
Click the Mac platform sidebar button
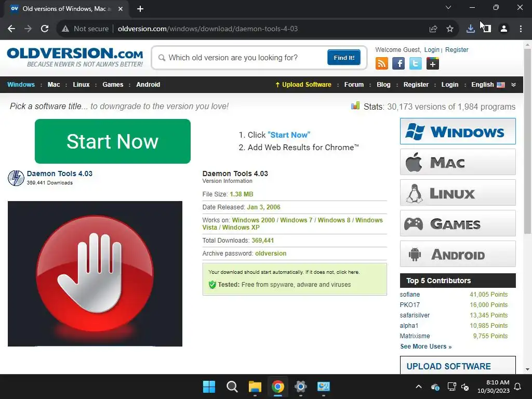[458, 162]
